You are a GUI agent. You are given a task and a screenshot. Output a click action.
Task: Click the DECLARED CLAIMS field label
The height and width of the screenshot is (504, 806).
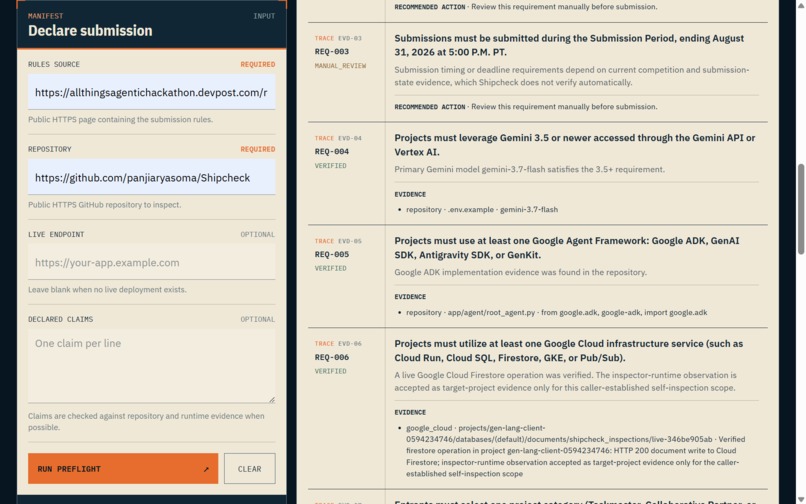pos(61,319)
